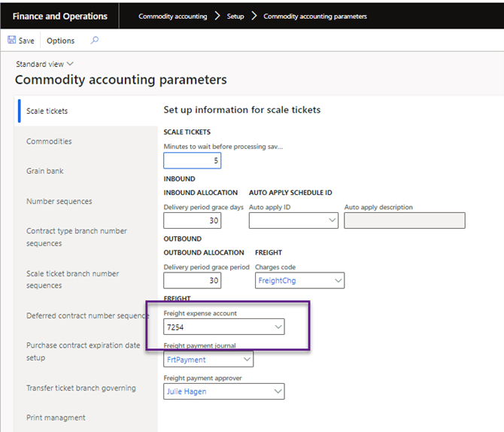Screen dimensions: 504x432
Task: Open the Options menu
Action: [60, 41]
